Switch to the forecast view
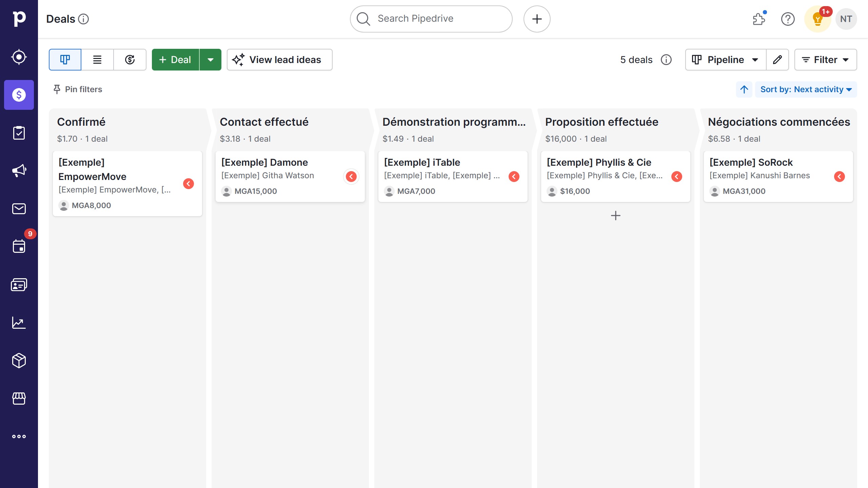 [130, 60]
